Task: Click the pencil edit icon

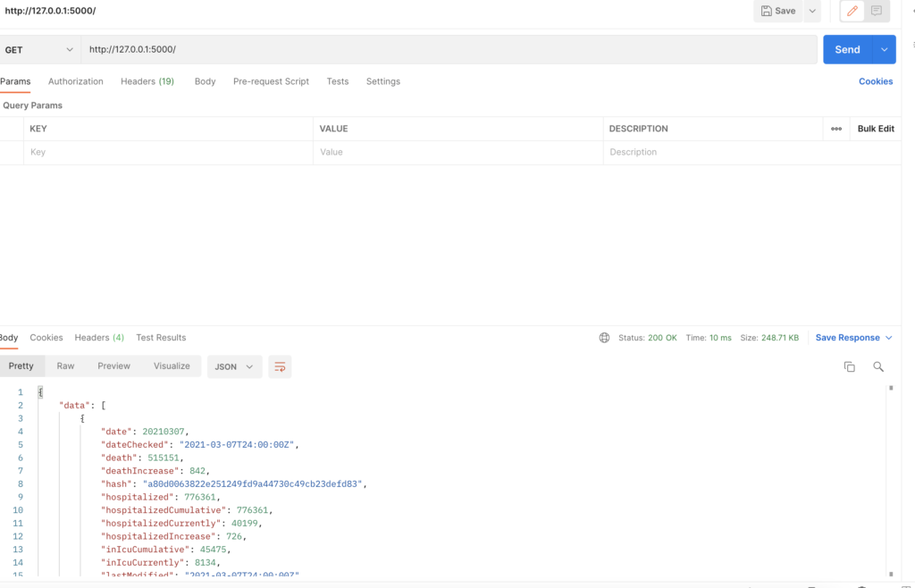Action: tap(852, 11)
